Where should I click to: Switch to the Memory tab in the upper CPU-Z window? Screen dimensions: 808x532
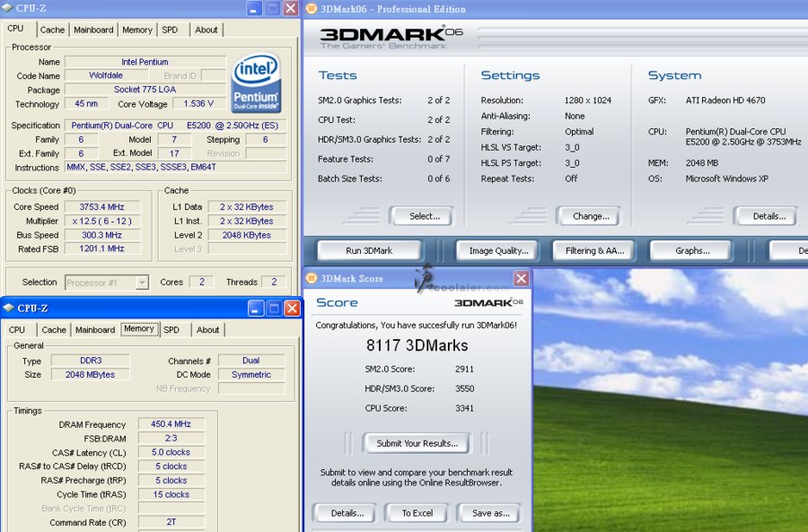coord(137,30)
